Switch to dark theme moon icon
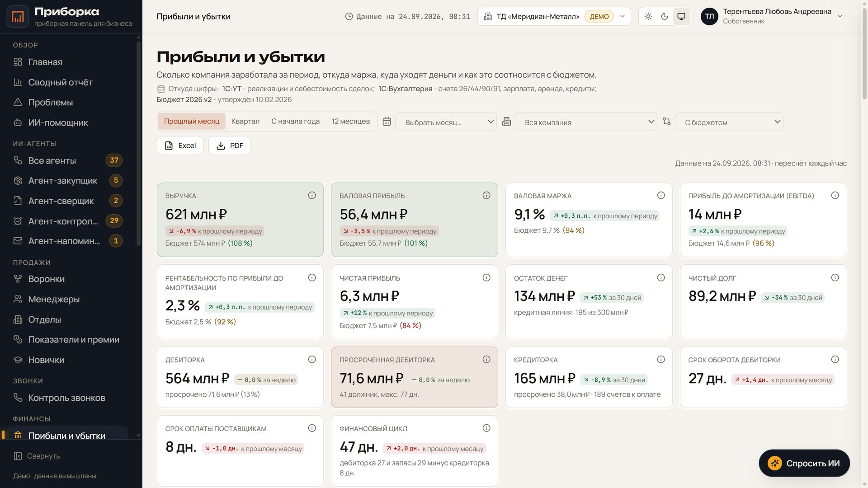 [665, 16]
